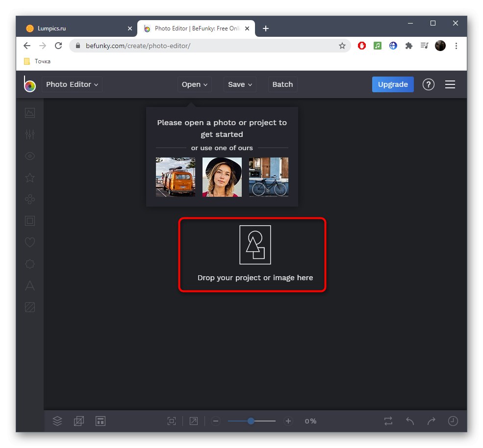The image size is (483, 448).
Task: Open the history clock icon
Action: (x=453, y=421)
